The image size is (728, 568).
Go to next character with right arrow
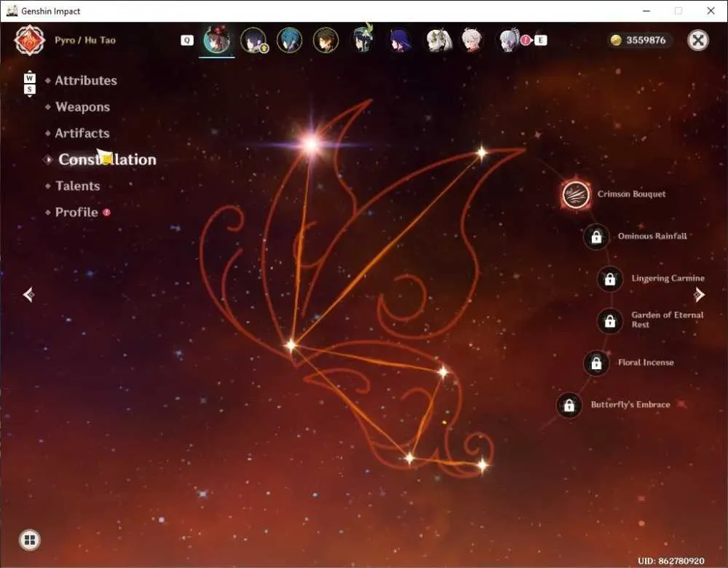[699, 294]
